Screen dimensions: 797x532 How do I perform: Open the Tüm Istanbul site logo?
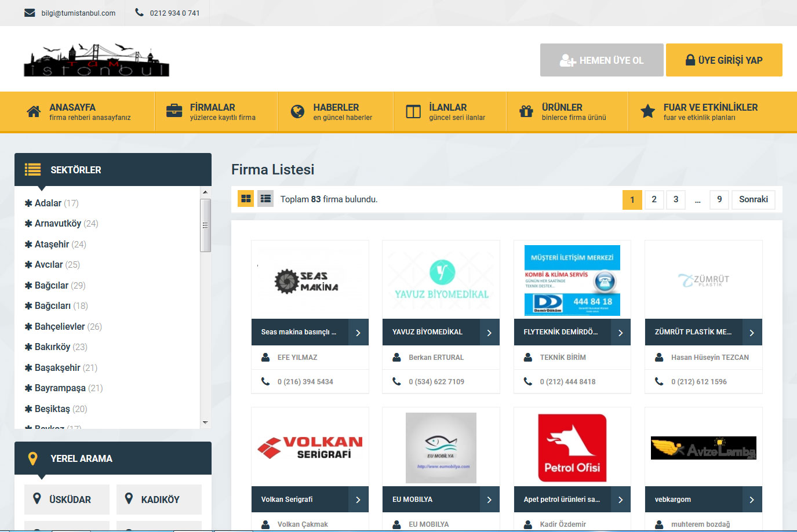pyautogui.click(x=96, y=60)
